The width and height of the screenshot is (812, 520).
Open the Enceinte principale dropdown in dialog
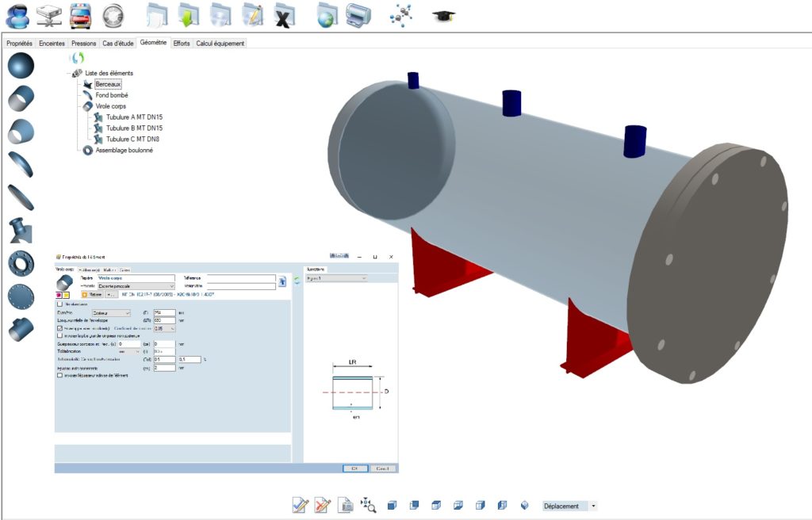136,286
